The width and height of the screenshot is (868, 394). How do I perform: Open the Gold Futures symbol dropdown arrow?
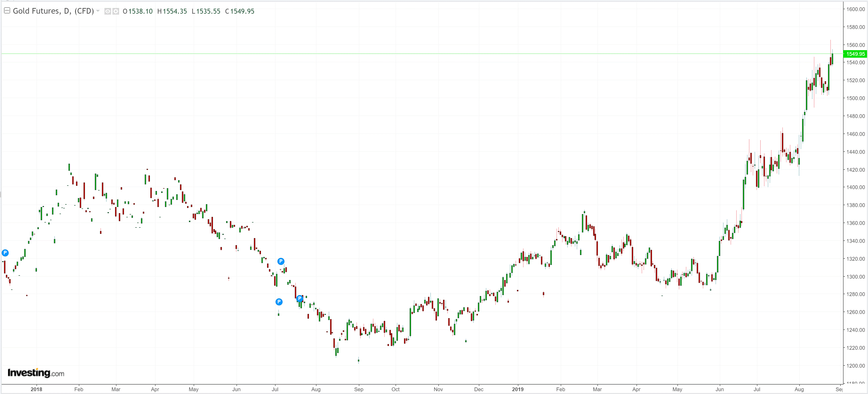(98, 11)
